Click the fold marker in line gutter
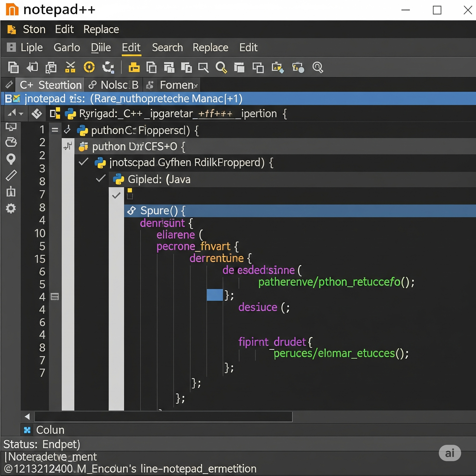476x476 pixels. (x=55, y=297)
